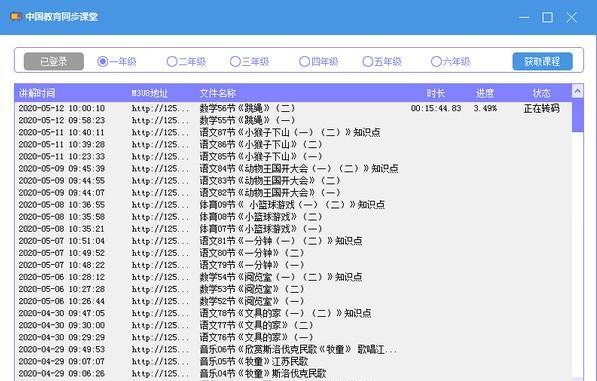Viewport: 597px width, 381px height.
Task: Click timestamp 2020-05-11 10:40:11
Action: (x=62, y=132)
